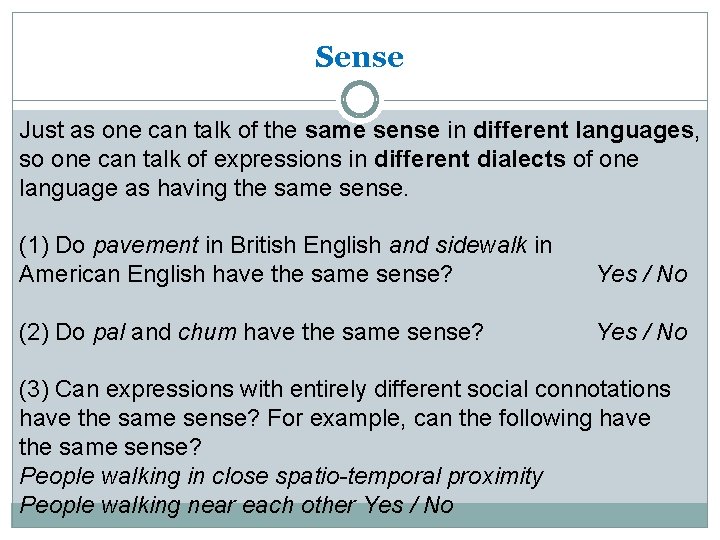Select the 'Yes / No' after 'near each other'

409,505
